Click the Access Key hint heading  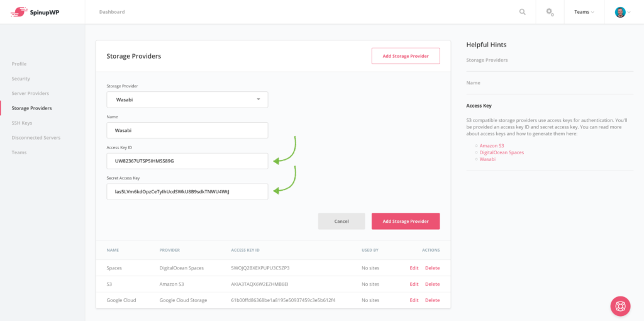479,106
